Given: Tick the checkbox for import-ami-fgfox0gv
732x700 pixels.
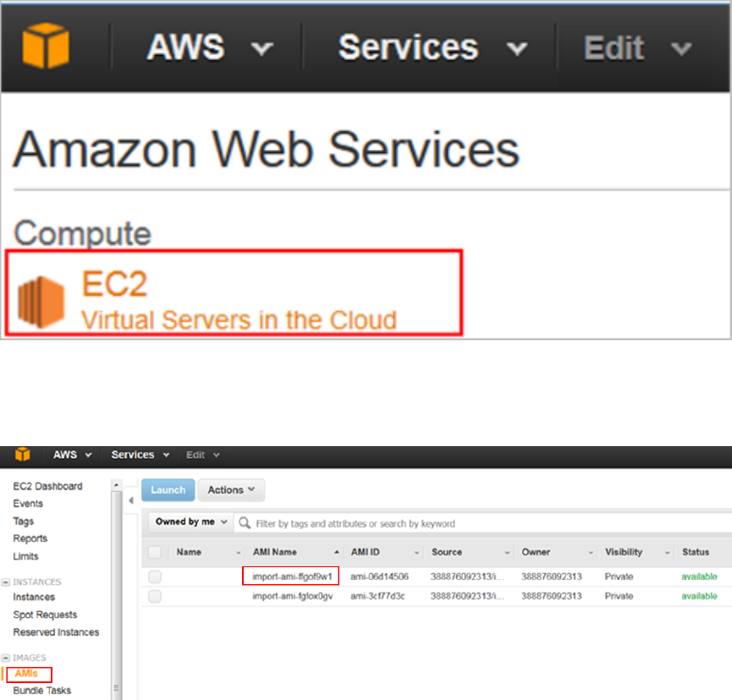Looking at the screenshot, I should (155, 596).
